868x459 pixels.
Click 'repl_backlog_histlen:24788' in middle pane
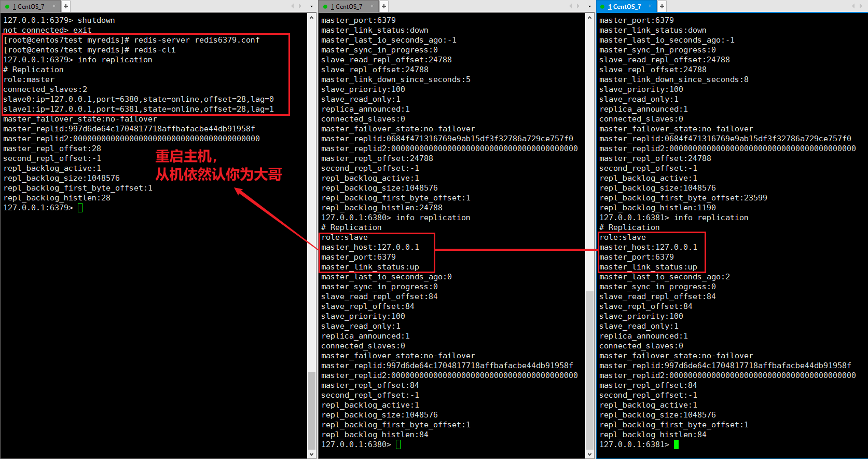click(382, 208)
